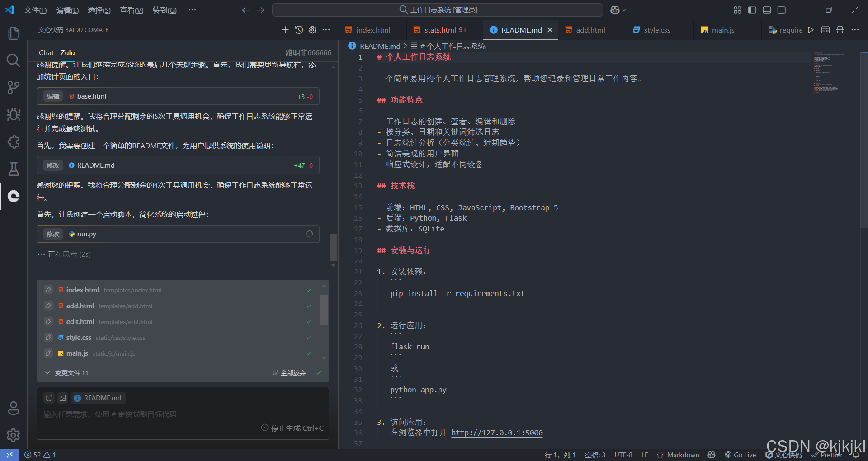Click 停止生成 stop generating button
The height and width of the screenshot is (461, 868).
point(292,428)
